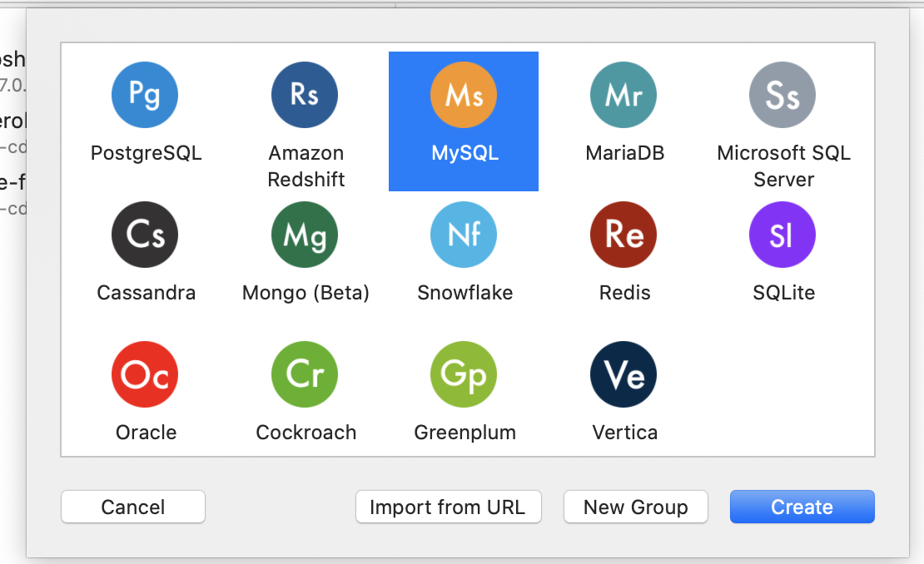
Task: Select the Oracle Oc icon
Action: pos(145,374)
